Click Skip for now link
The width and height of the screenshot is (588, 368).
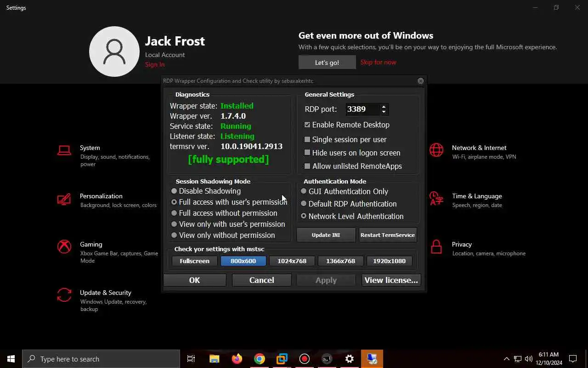[x=378, y=62]
